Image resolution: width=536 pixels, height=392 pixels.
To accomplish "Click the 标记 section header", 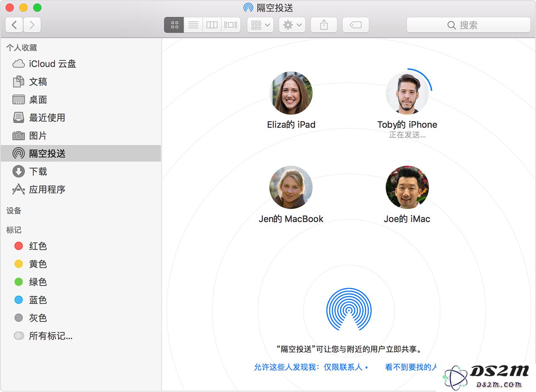I will pyautogui.click(x=14, y=230).
